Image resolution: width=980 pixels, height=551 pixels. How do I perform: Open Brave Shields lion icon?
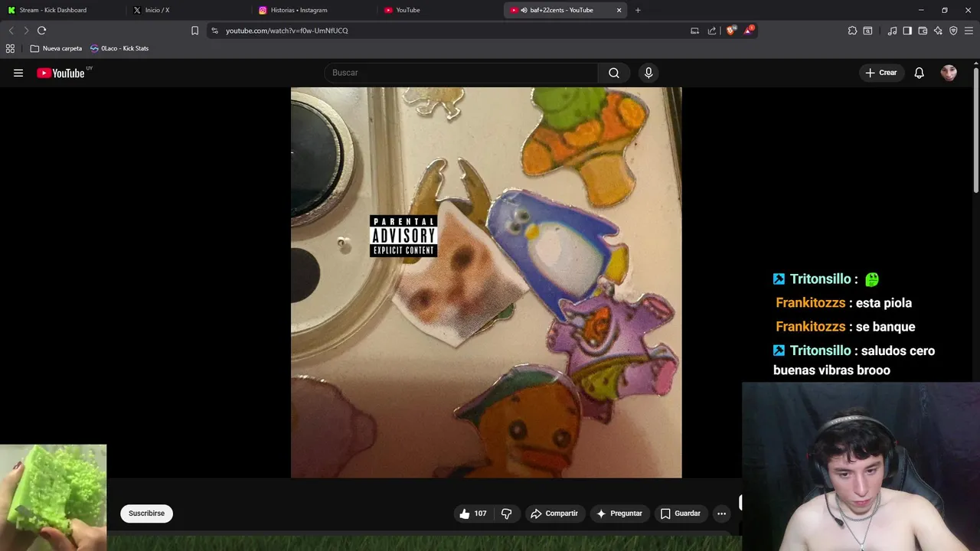[x=730, y=31]
